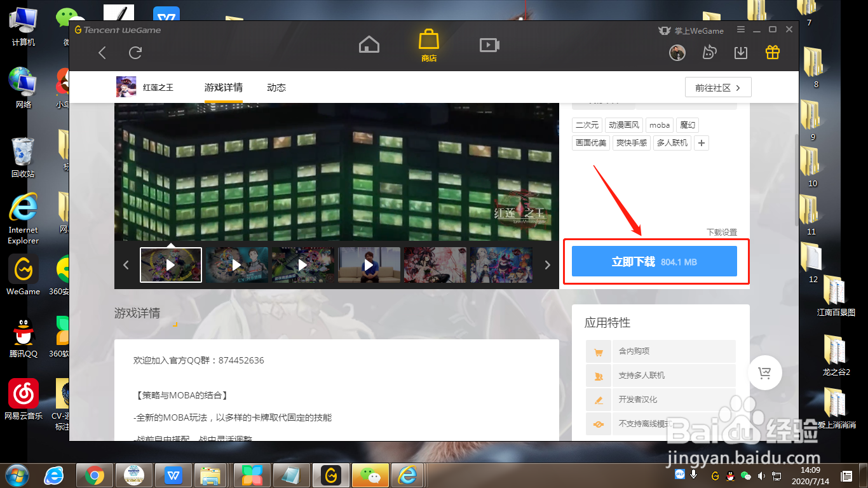Open the WeGame home icon
868x488 pixels.
(x=369, y=44)
